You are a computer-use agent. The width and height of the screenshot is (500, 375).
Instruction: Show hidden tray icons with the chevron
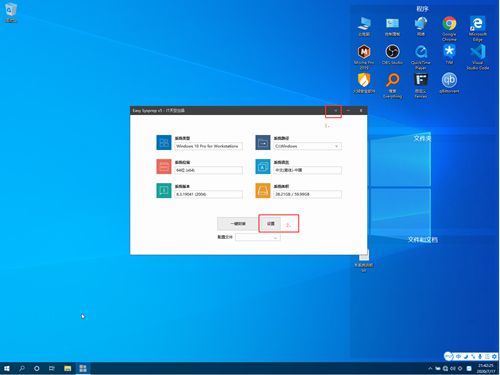(430, 368)
